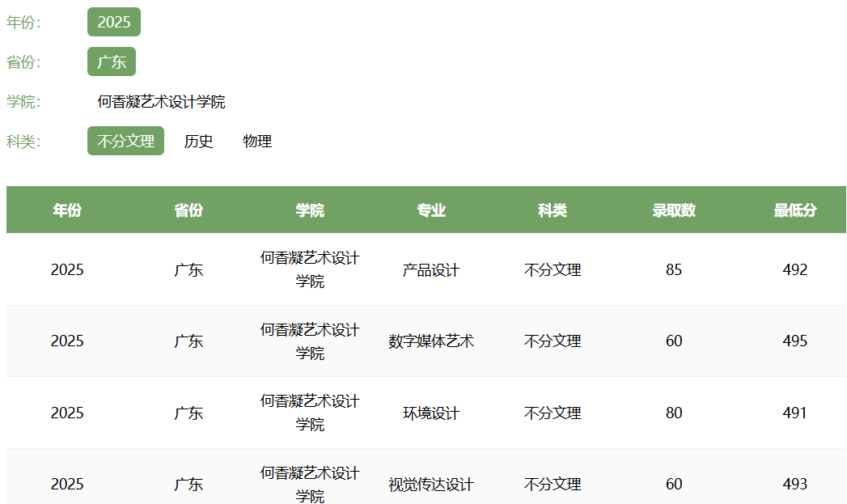Viewport: 847px width, 504px height.
Task: Select the 2025 year filter
Action: coord(114,22)
